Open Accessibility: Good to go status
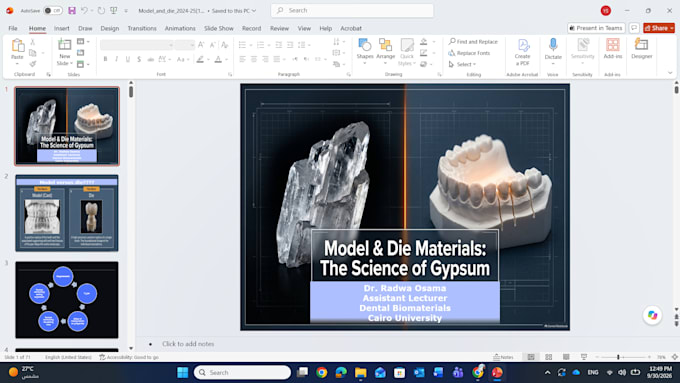Viewport: 680px width, 383px height. [129, 357]
